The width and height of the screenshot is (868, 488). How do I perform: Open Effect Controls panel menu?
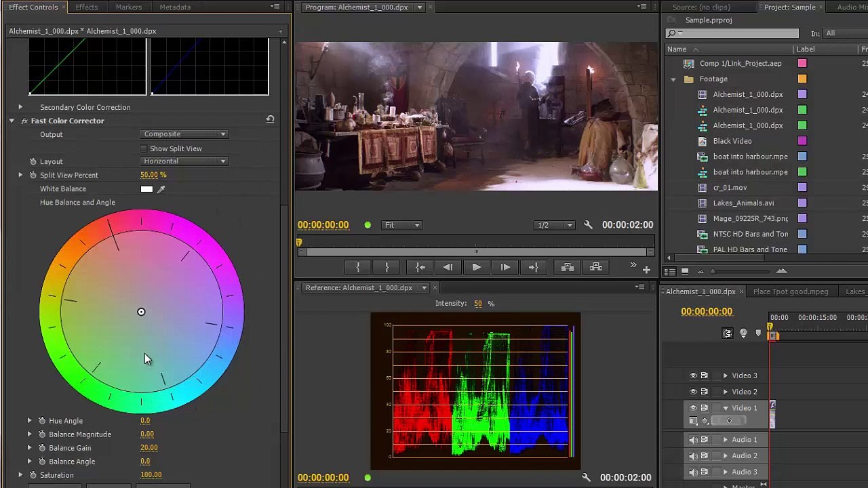click(x=275, y=7)
